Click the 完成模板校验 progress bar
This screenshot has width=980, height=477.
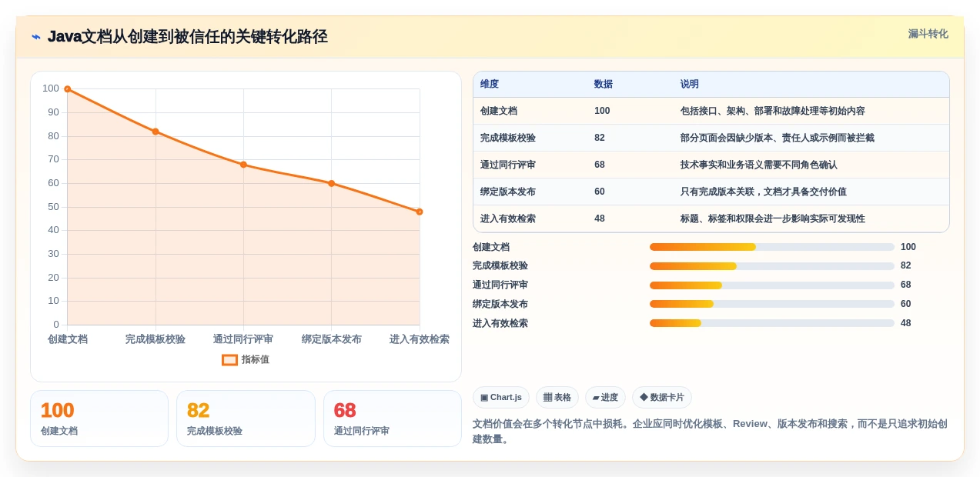pos(772,266)
